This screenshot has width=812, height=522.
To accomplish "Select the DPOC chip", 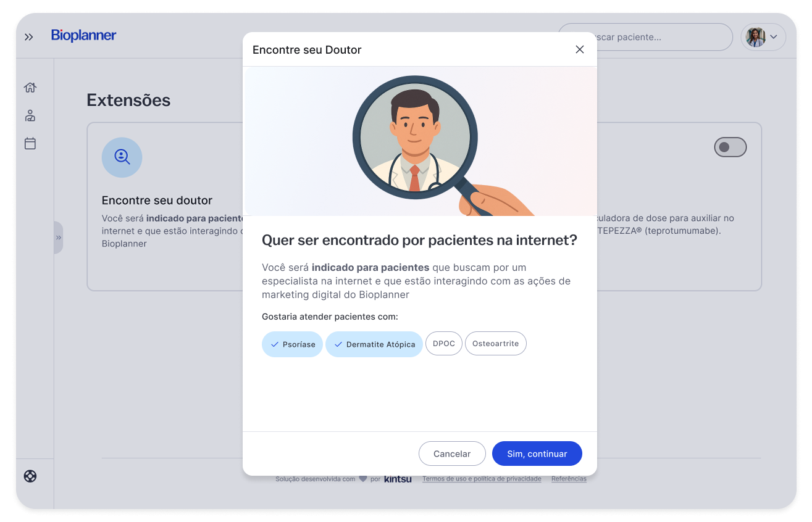I will pyautogui.click(x=444, y=344).
